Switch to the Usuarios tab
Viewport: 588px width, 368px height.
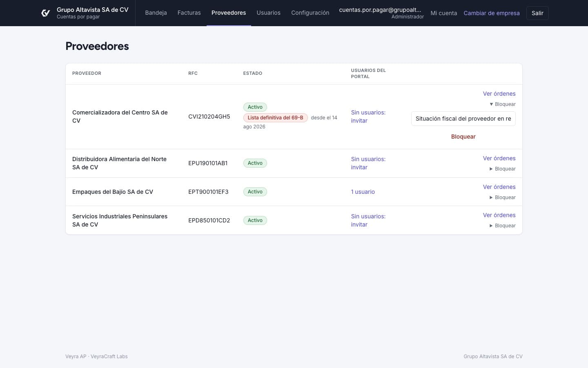[x=268, y=13]
